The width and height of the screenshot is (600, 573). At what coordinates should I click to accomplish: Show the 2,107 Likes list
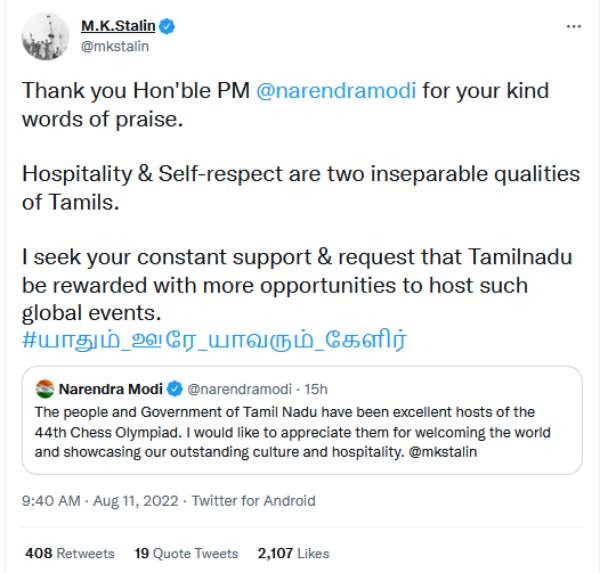click(293, 553)
